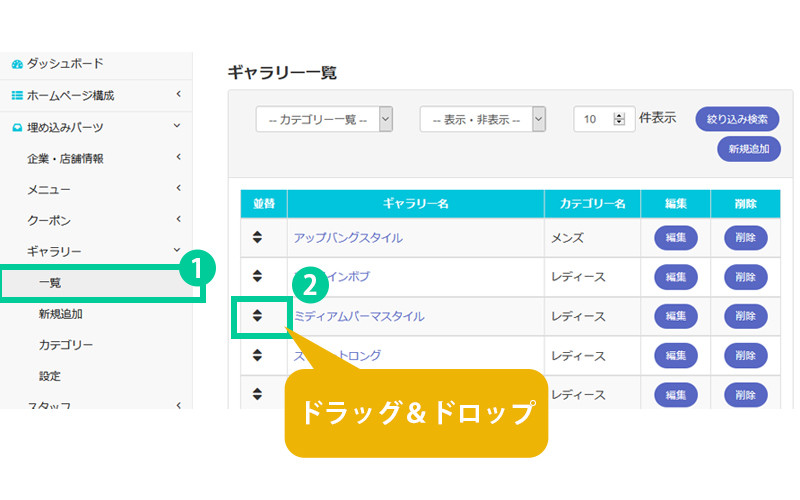Expand the 企業・店舗情報 sidebar section
Screen dimensions: 800x500
click(x=177, y=157)
